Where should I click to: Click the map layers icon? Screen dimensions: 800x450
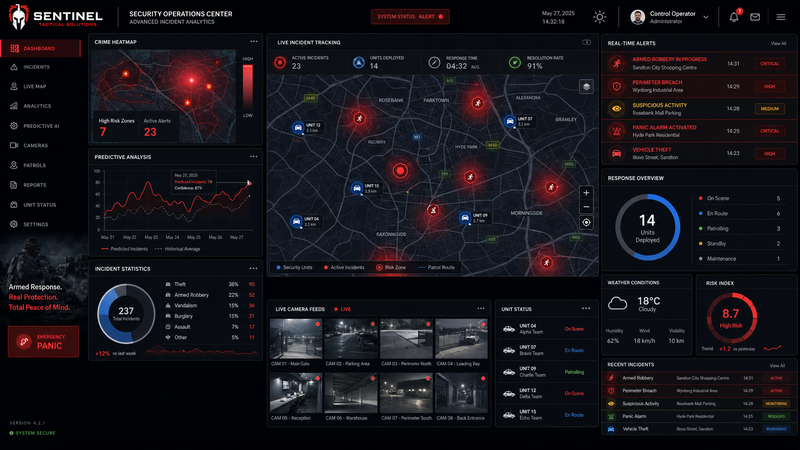tap(586, 87)
